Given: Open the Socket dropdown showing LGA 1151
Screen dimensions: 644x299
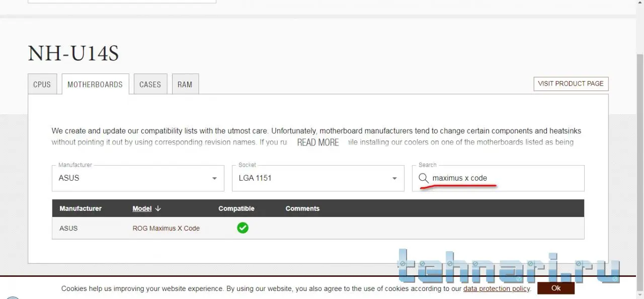Looking at the screenshot, I should pos(318,178).
